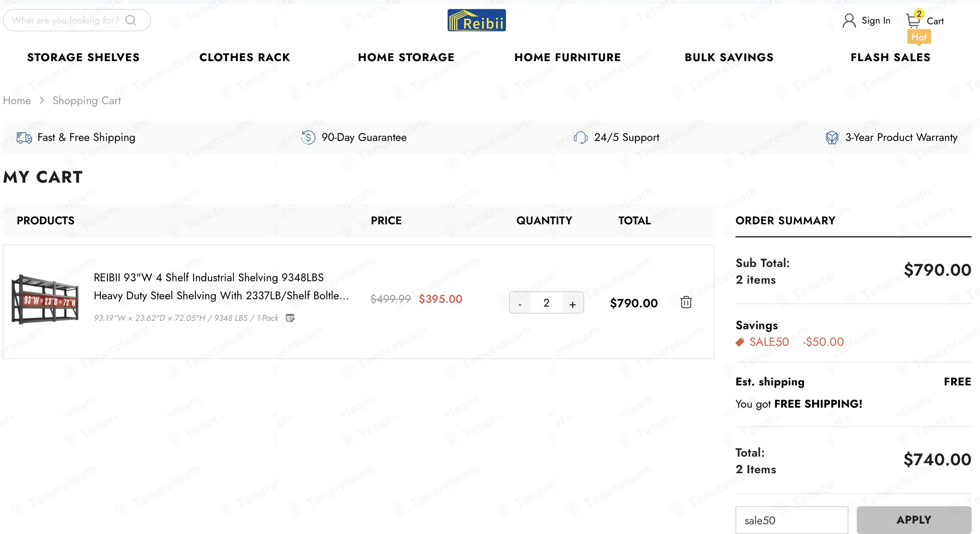This screenshot has height=534, width=980.
Task: Click the Sub Total $790.00 amount
Action: click(x=937, y=270)
